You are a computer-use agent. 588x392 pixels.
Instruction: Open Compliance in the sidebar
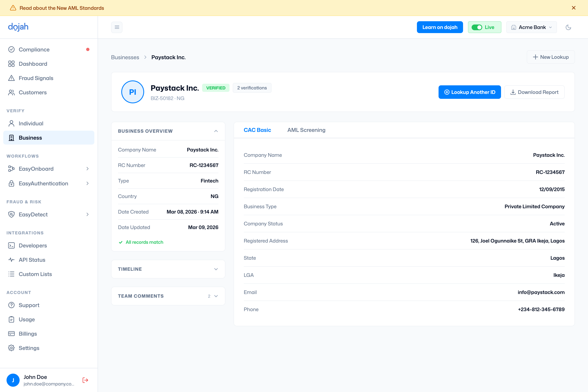[49, 49]
